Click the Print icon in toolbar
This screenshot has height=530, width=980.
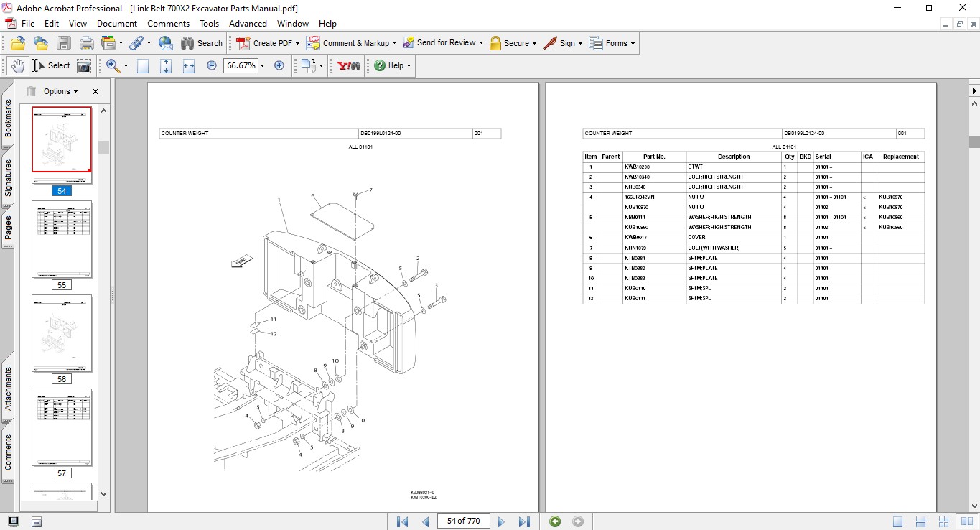pyautogui.click(x=87, y=43)
